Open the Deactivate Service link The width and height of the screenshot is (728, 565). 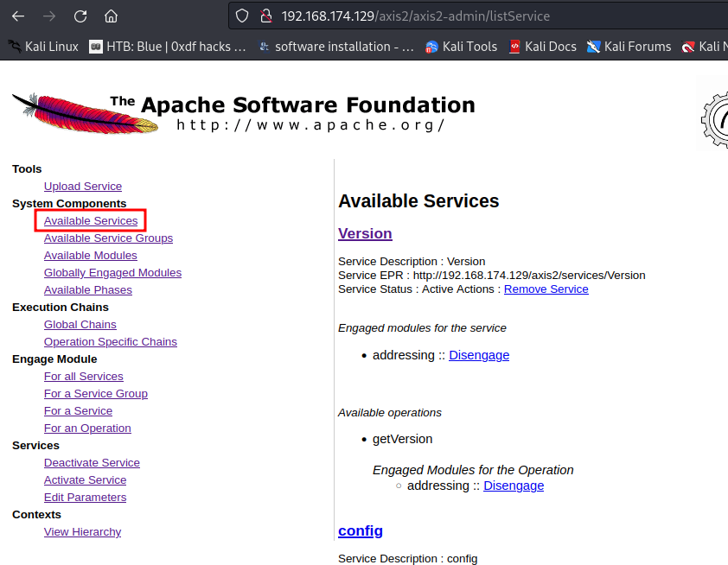point(92,462)
